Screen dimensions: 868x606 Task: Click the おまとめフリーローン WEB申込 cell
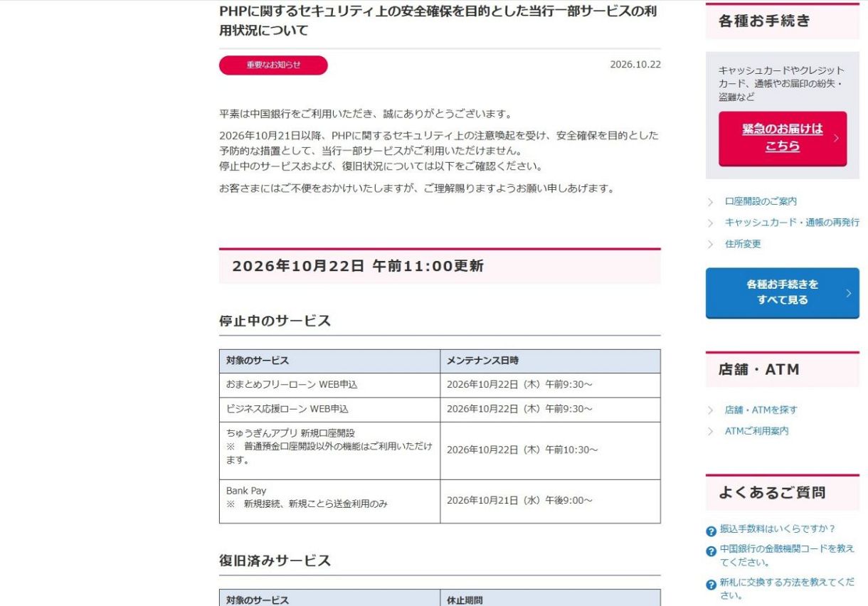click(329, 385)
